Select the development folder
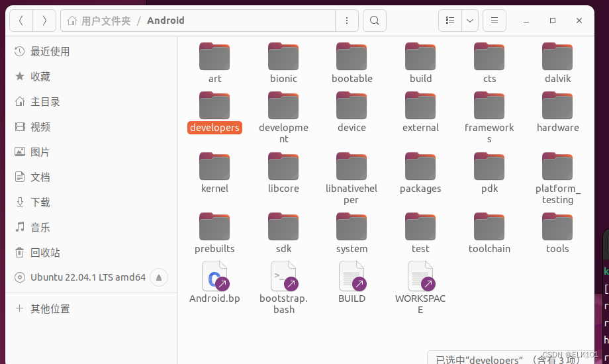609x364 pixels. tap(283, 118)
